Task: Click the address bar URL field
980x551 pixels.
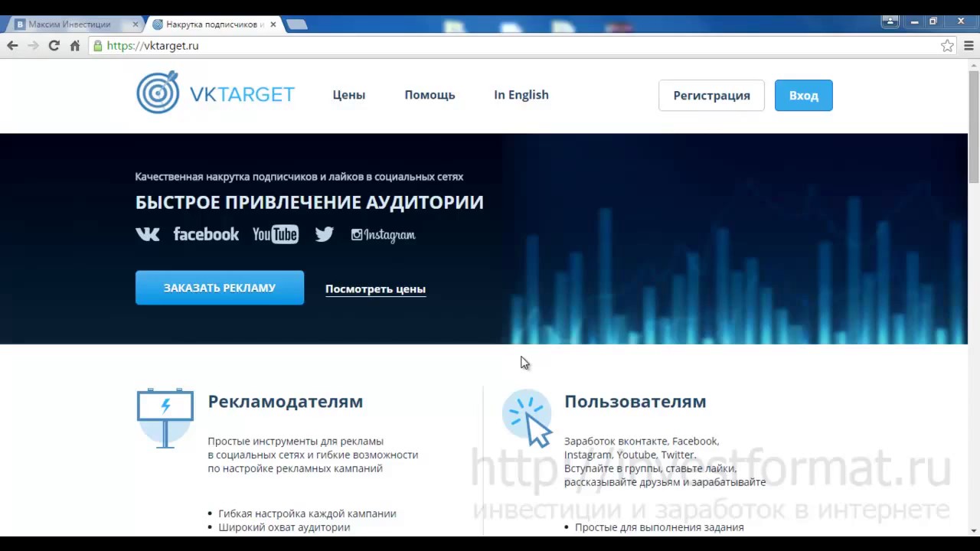Action: click(x=521, y=46)
